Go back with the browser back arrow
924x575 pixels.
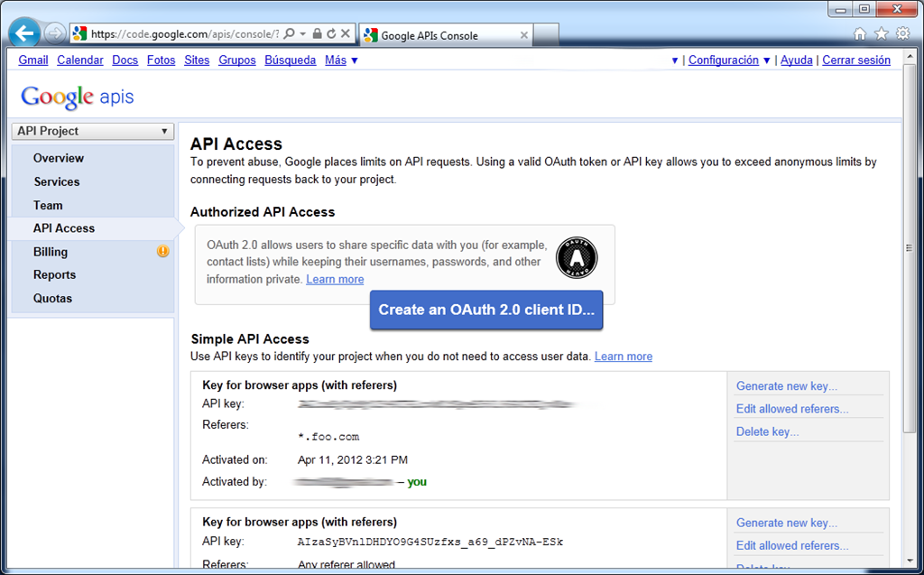(24, 33)
